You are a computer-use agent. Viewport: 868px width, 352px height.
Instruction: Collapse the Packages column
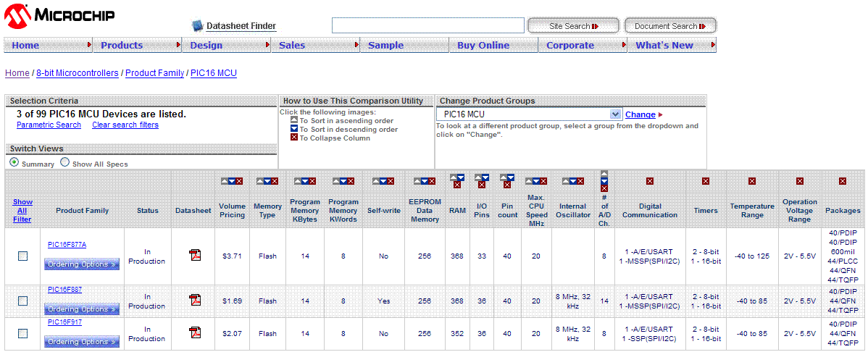click(x=843, y=181)
